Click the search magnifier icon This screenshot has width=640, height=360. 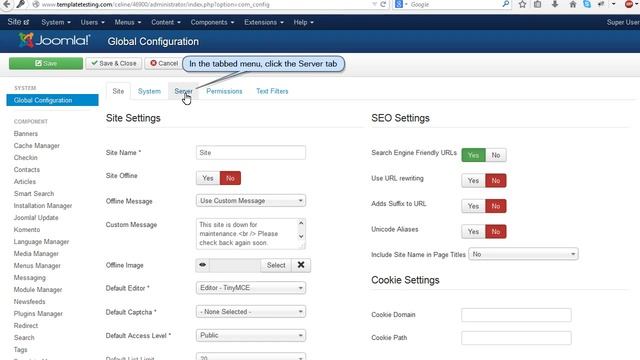coord(505,4)
